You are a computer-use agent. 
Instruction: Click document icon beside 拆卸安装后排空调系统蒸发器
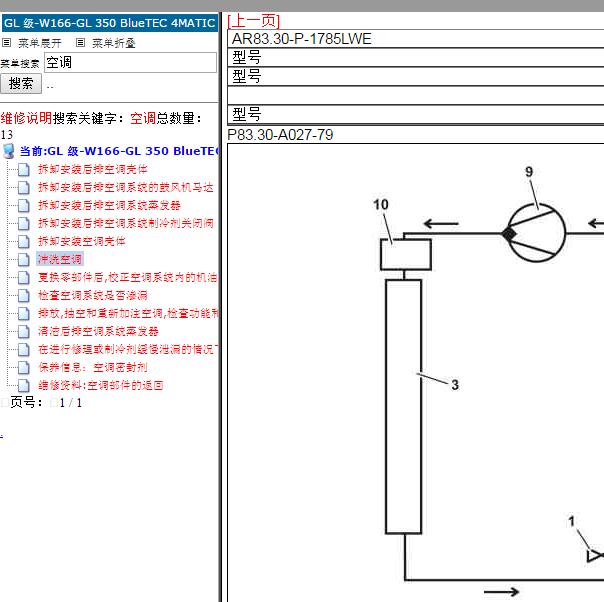(23, 206)
